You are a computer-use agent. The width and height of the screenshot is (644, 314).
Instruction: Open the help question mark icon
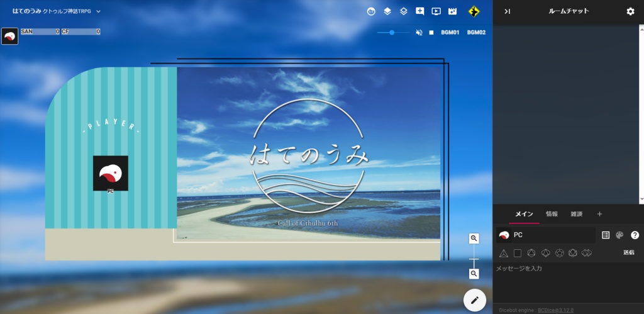635,235
